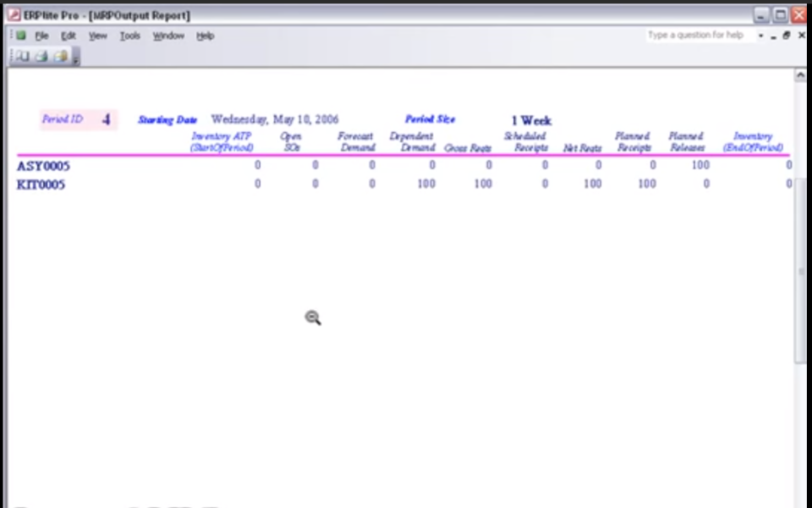Click the 'Type a question for help' field

(x=700, y=36)
